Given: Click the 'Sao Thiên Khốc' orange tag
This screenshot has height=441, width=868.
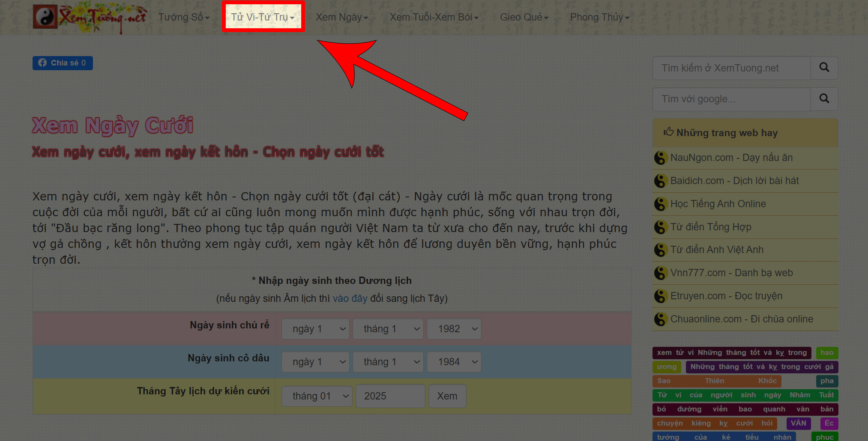Looking at the screenshot, I should coord(716,381).
